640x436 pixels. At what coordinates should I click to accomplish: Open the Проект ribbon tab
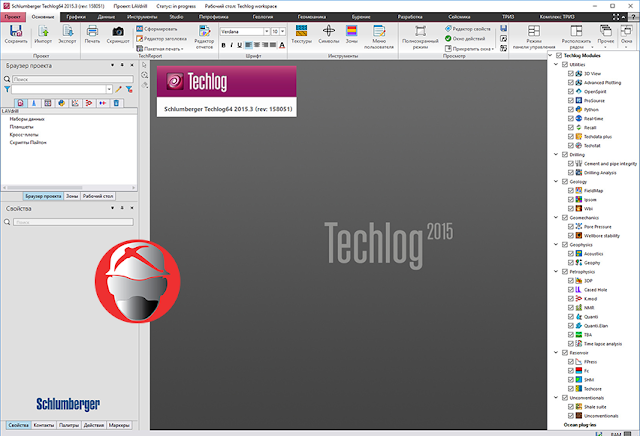point(13,17)
